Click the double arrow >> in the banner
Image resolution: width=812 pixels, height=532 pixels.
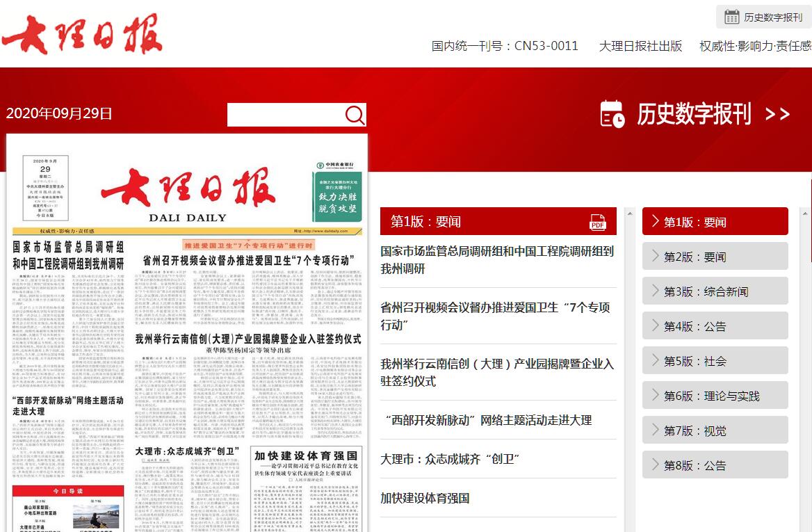(x=777, y=114)
